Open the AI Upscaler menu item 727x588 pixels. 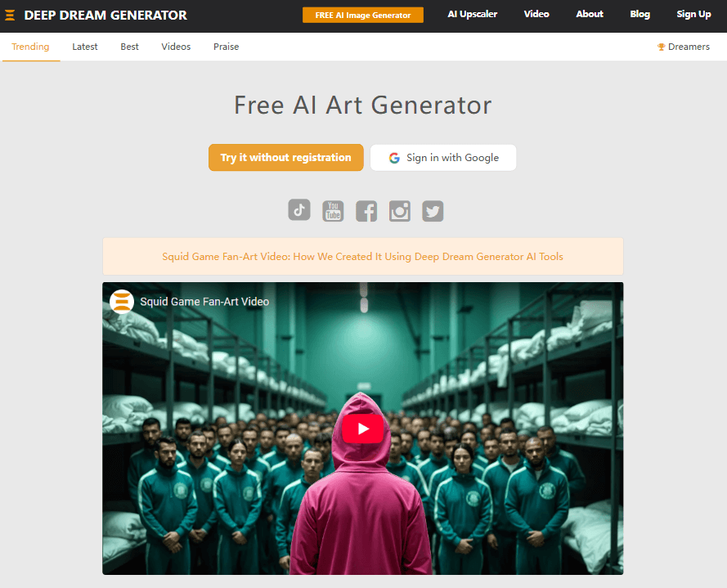click(473, 15)
